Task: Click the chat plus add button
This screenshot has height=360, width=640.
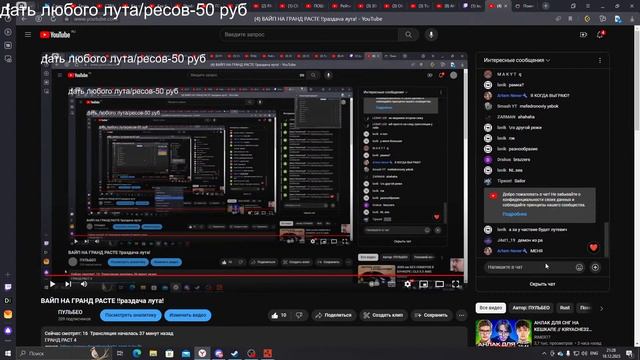Action: click(595, 267)
